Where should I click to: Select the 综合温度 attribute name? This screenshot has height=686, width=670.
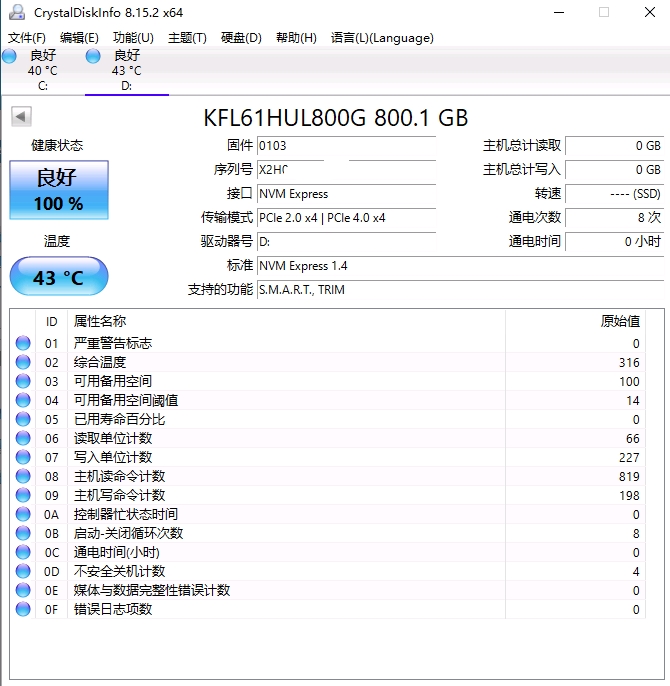point(100,362)
